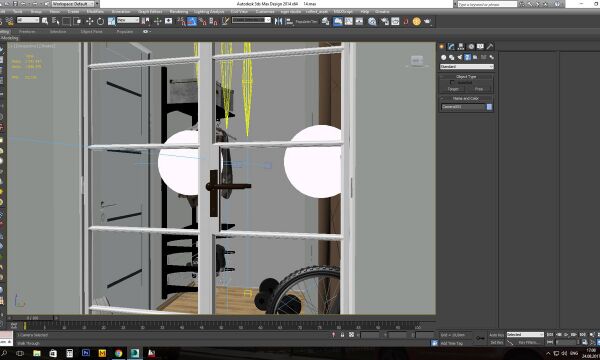Click the Select and Manipulate icon
Viewport: 600px width, 360px height.
[x=157, y=21]
